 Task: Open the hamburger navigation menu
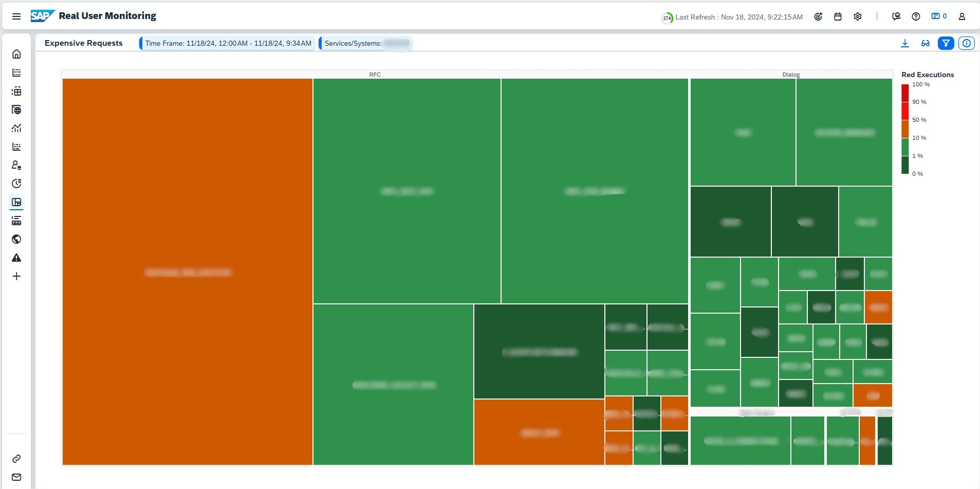click(16, 16)
